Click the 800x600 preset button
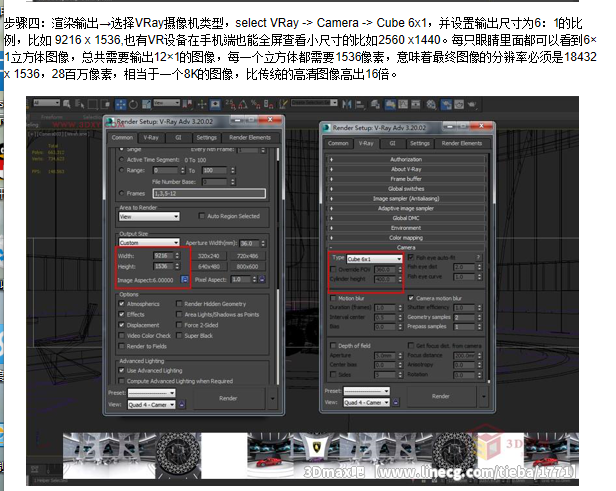The height and width of the screenshot is (491, 616). click(247, 266)
